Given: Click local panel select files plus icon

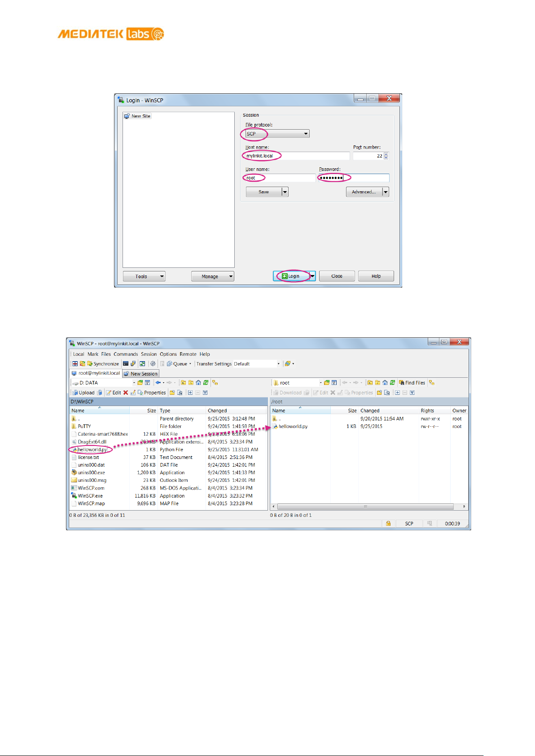Looking at the screenshot, I should pyautogui.click(x=190, y=393).
